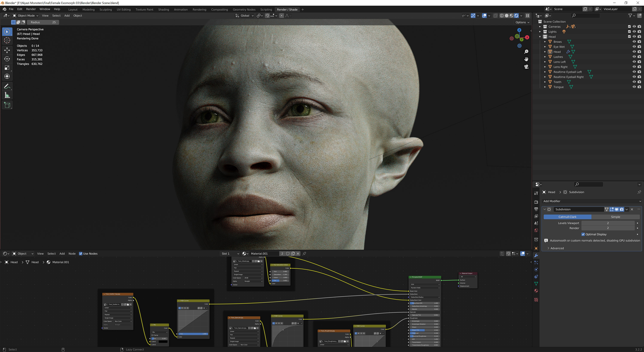Select the Measure tool
644x352 pixels.
(x=7, y=95)
